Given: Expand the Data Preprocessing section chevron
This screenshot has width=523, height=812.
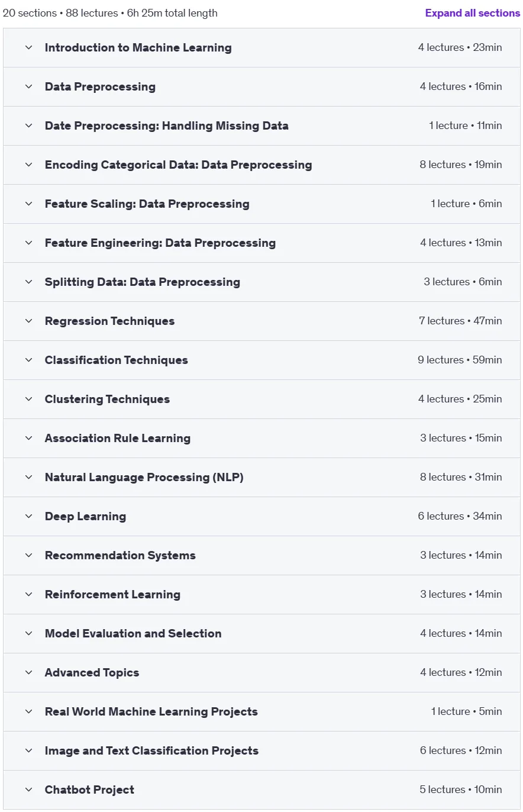Looking at the screenshot, I should coord(28,86).
